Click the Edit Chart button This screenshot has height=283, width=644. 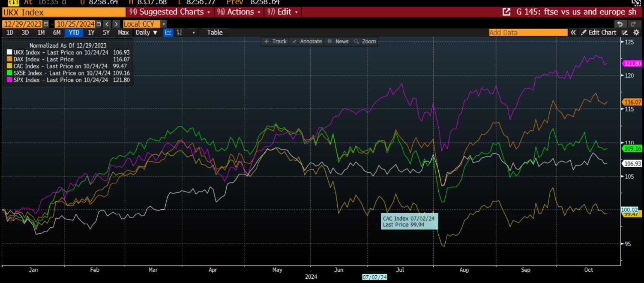coord(599,33)
